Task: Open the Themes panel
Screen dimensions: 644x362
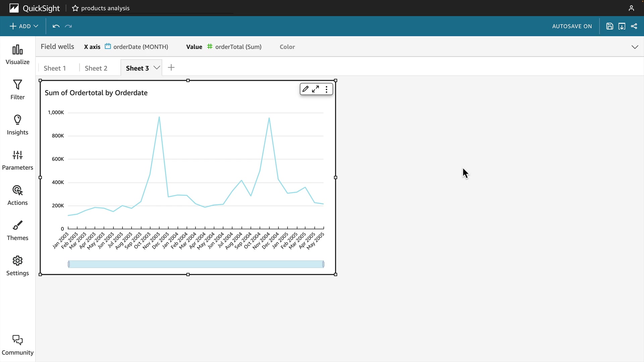Action: coord(17,231)
